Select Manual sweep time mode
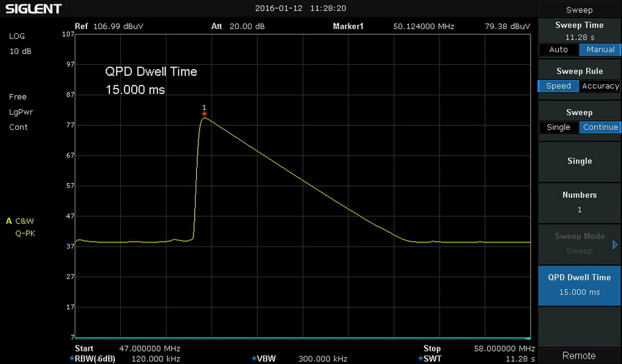 coord(600,50)
